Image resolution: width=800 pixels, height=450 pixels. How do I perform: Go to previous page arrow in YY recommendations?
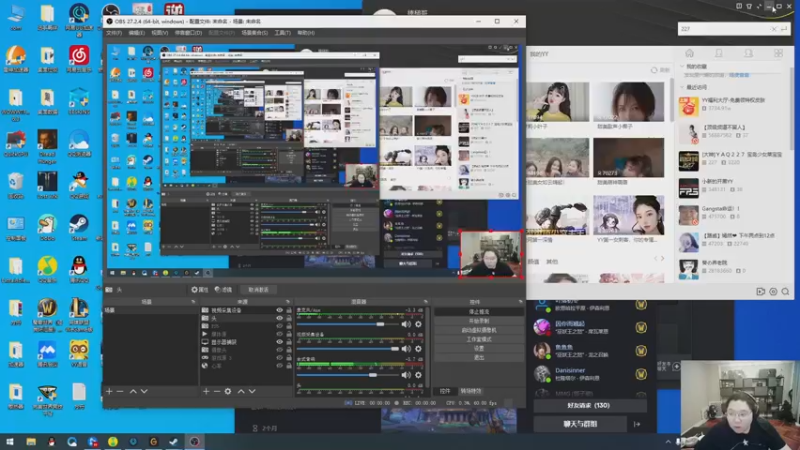click(656, 259)
